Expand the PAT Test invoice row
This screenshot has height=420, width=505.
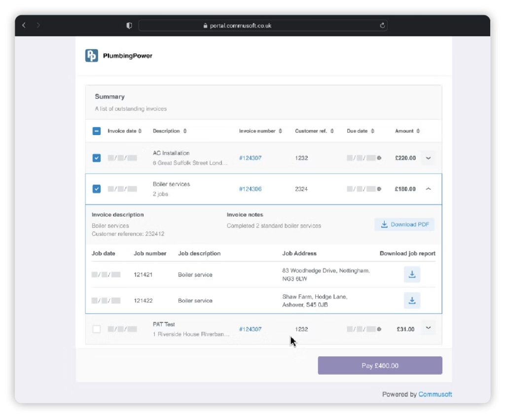click(428, 328)
